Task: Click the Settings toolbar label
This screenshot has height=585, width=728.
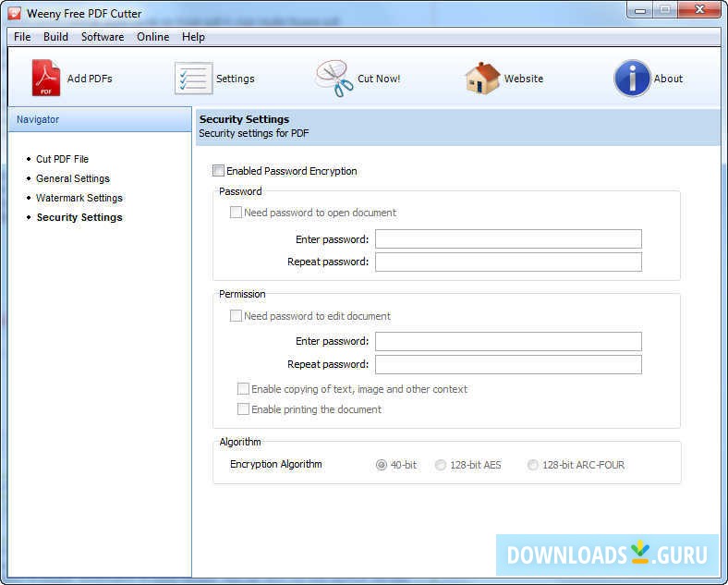Action: 236,79
